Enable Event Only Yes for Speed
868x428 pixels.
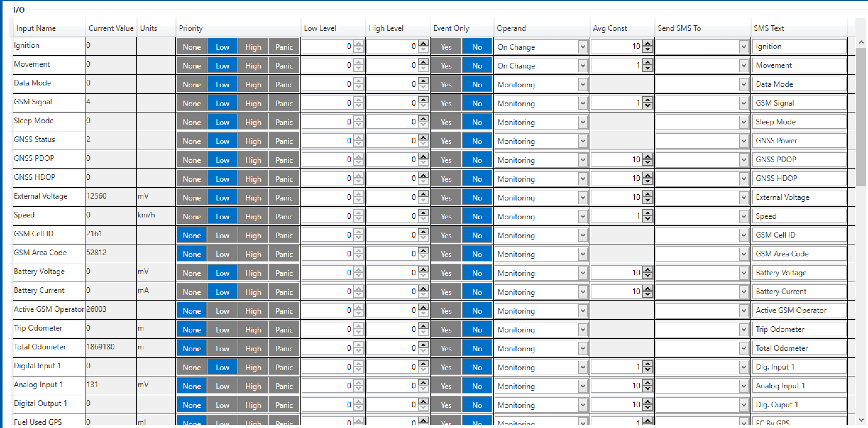click(446, 217)
